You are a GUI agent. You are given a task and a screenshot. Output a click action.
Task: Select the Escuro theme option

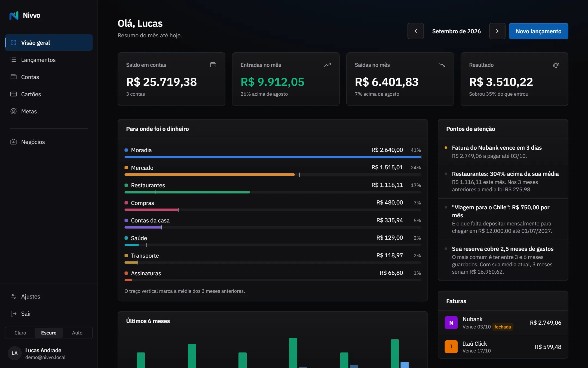(x=49, y=333)
